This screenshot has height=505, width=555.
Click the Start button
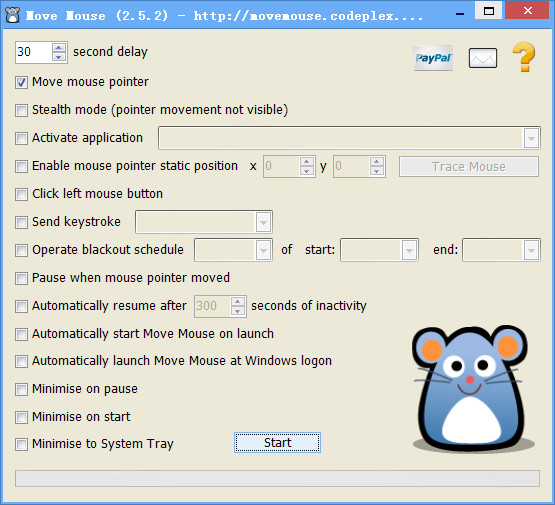pos(278,442)
